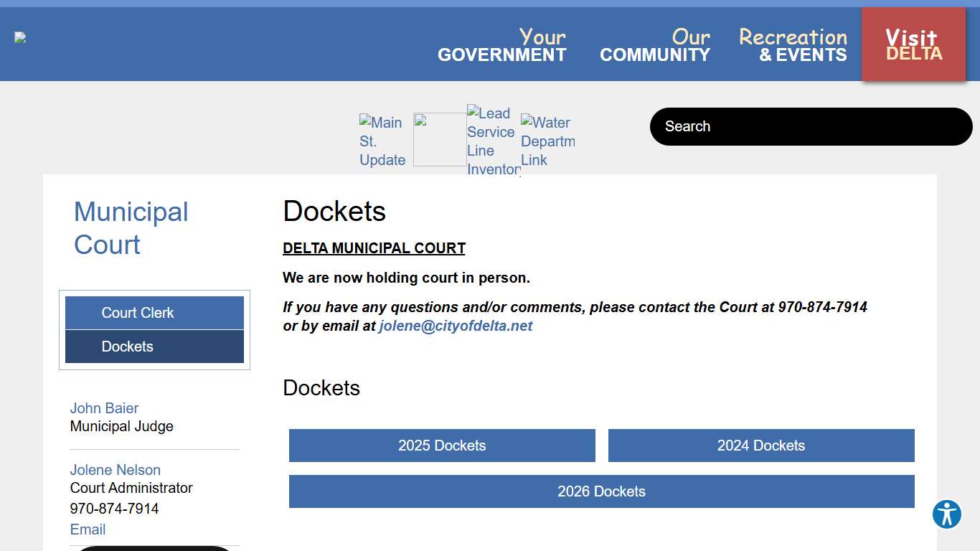Screen dimensions: 980x551
Task: Open the 2024 Dockets list
Action: click(760, 446)
